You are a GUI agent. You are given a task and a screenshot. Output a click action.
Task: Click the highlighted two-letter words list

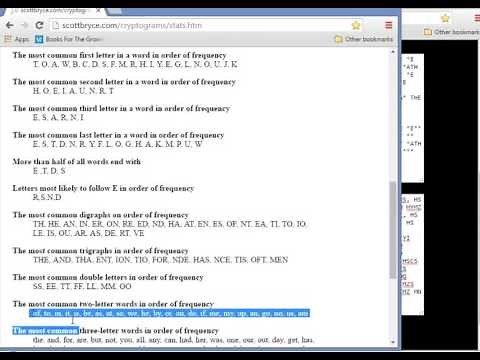(x=169, y=313)
